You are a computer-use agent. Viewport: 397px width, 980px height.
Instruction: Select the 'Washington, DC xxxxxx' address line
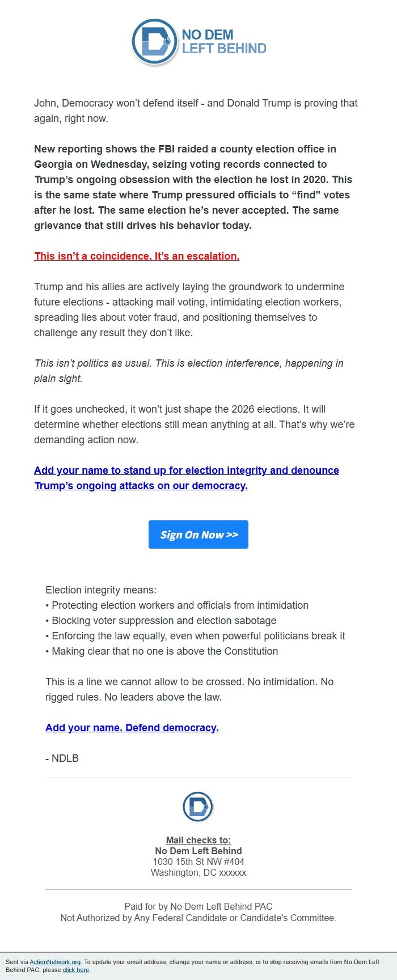(x=200, y=872)
